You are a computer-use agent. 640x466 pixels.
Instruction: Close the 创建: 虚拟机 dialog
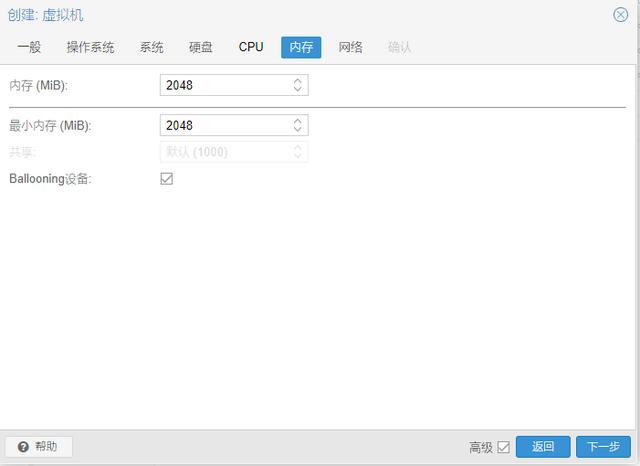pos(620,15)
